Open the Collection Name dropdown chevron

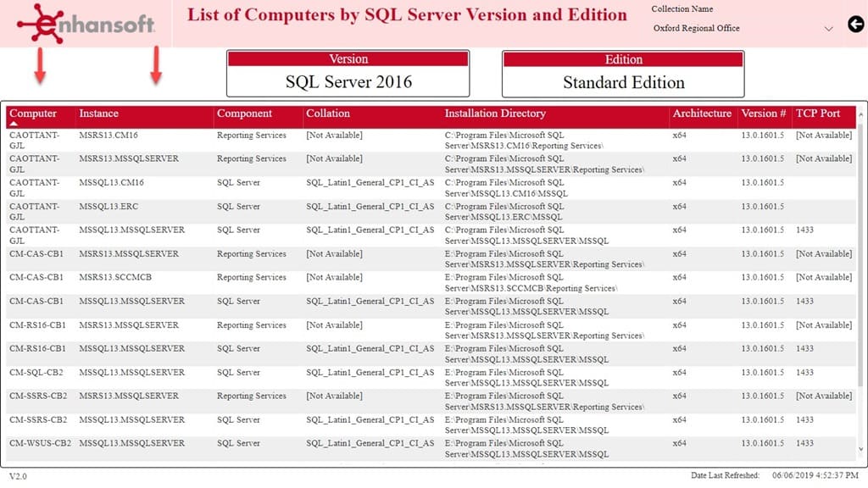[828, 29]
